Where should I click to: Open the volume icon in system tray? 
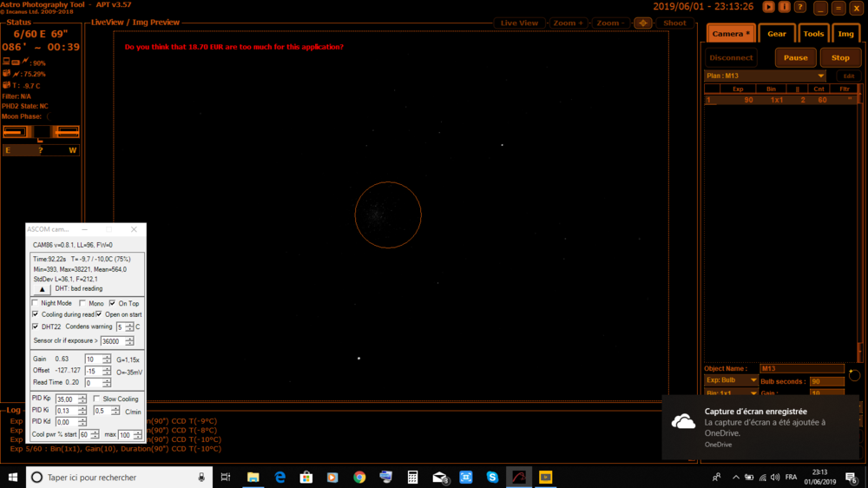point(775,477)
